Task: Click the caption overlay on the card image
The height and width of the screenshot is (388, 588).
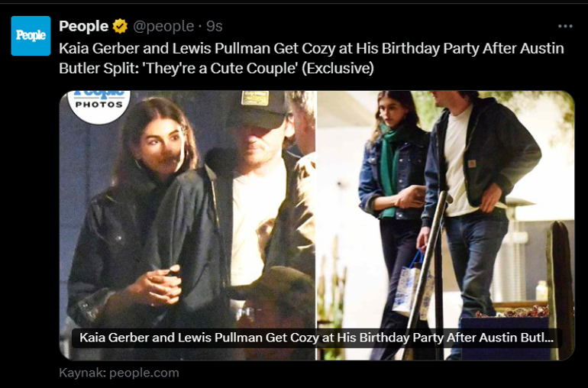Action: pyautogui.click(x=316, y=338)
